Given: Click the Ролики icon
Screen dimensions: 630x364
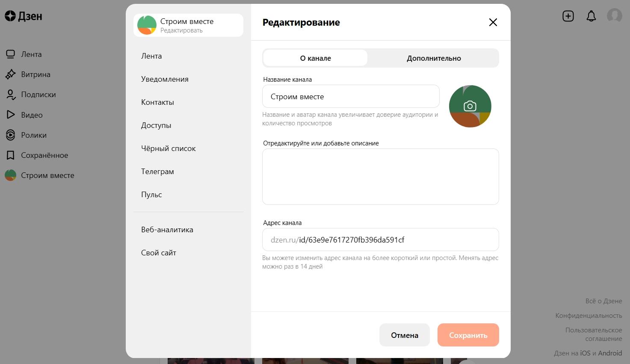Looking at the screenshot, I should point(10,135).
